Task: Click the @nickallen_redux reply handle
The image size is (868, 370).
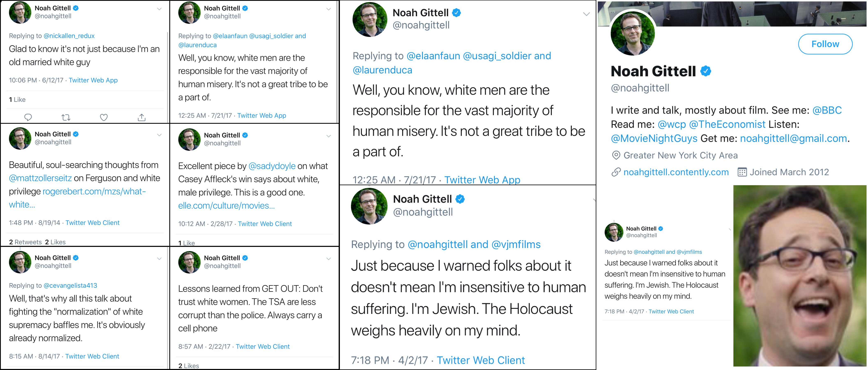Action: point(69,36)
